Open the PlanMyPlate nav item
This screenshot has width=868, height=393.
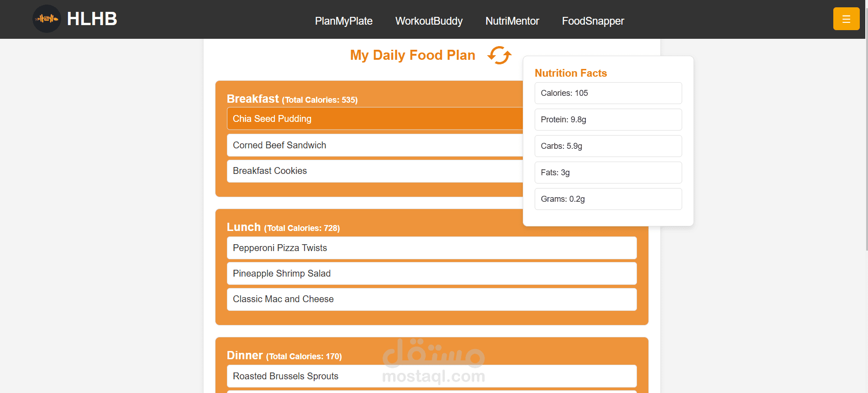click(x=343, y=21)
